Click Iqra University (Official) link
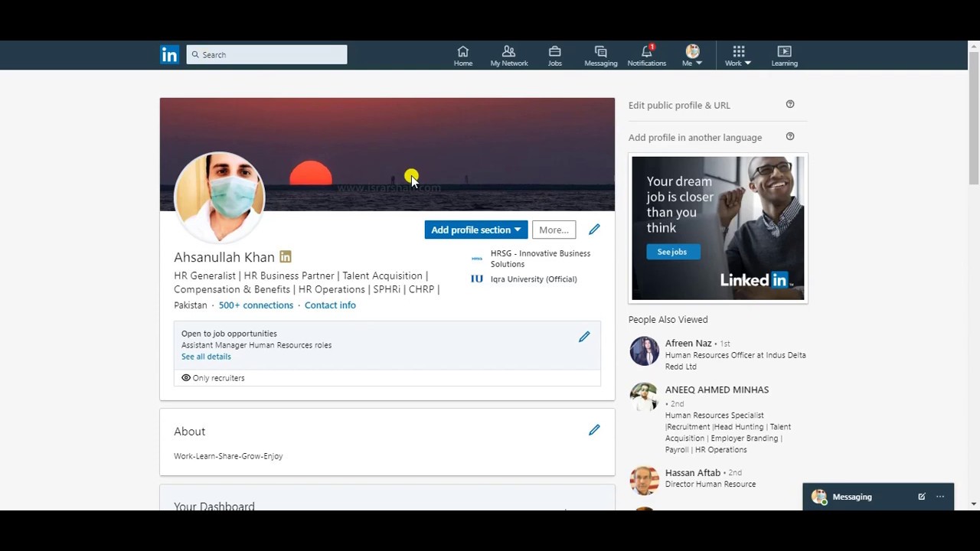 coord(534,279)
